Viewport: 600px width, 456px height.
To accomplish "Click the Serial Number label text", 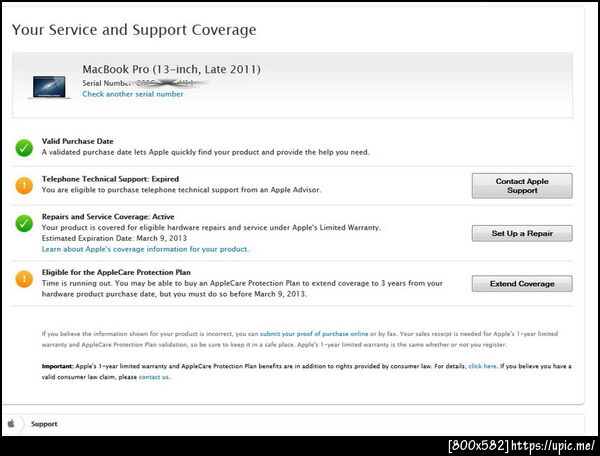I will point(105,83).
